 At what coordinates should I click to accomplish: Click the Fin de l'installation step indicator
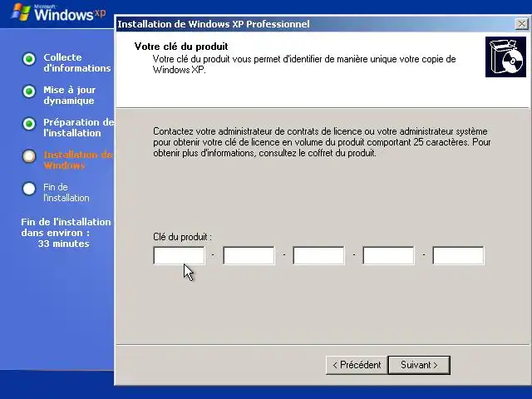tap(29, 189)
